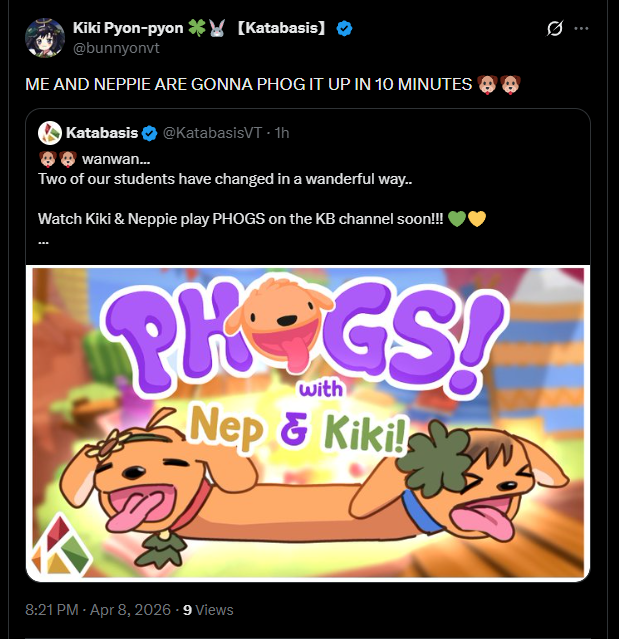619x639 pixels.
Task: Click Katabasis's blue verified checkmark
Action: (150, 133)
